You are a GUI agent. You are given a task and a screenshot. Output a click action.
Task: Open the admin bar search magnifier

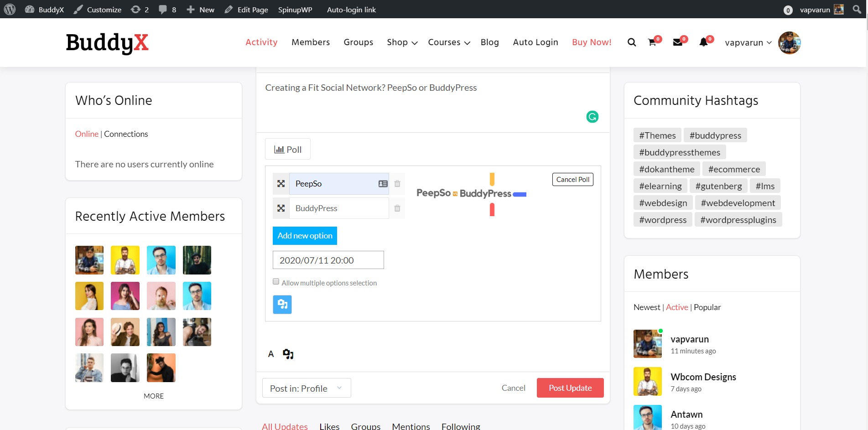tap(857, 9)
